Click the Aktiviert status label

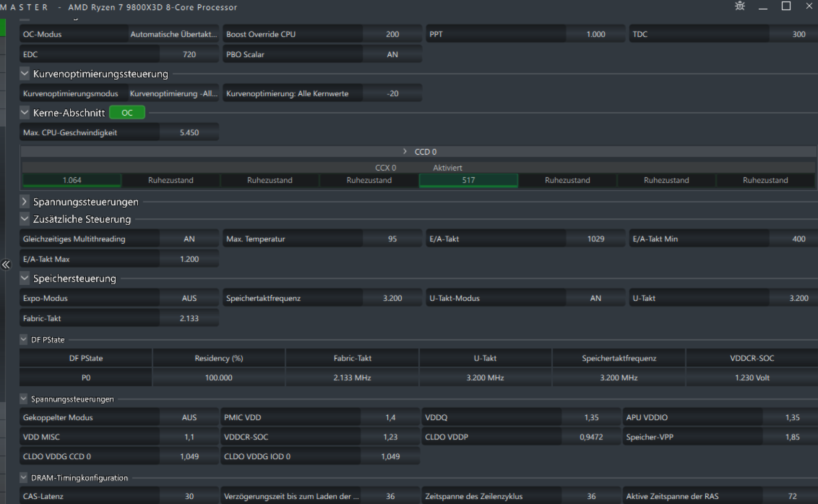[x=447, y=168]
